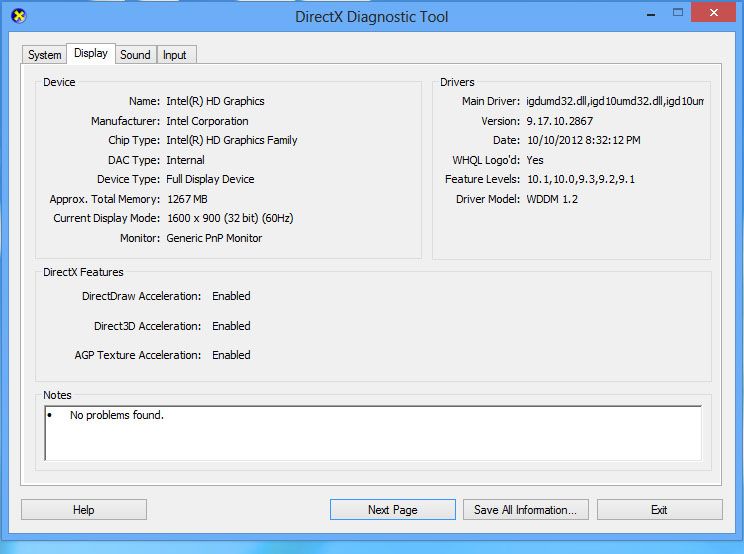Go to the Input tab

(175, 55)
